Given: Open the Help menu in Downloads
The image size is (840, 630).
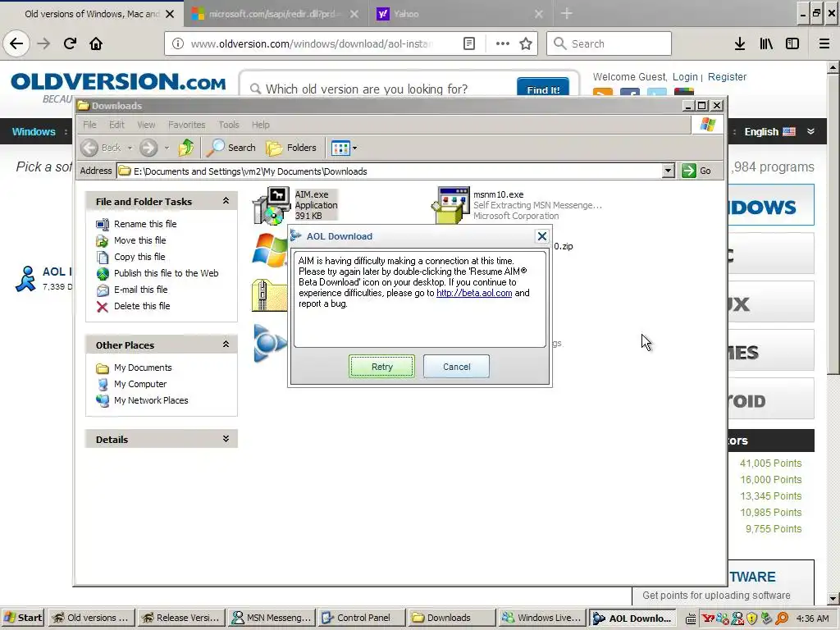Looking at the screenshot, I should click(x=260, y=125).
